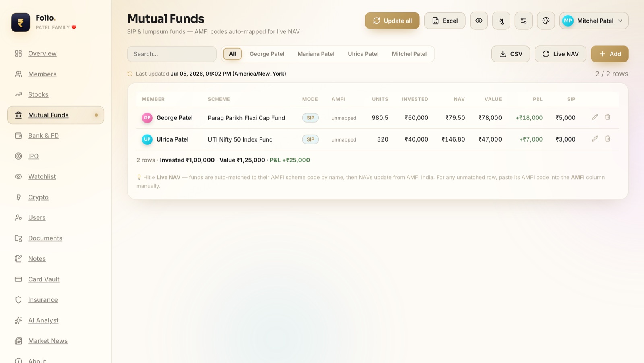This screenshot has width=644, height=363.
Task: Click the Documents folder icon
Action: click(19, 238)
